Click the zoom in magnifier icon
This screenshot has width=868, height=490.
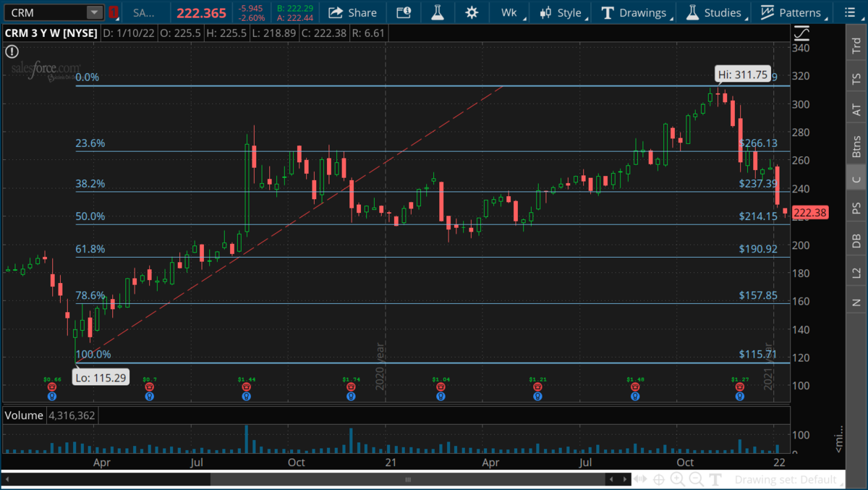[678, 479]
